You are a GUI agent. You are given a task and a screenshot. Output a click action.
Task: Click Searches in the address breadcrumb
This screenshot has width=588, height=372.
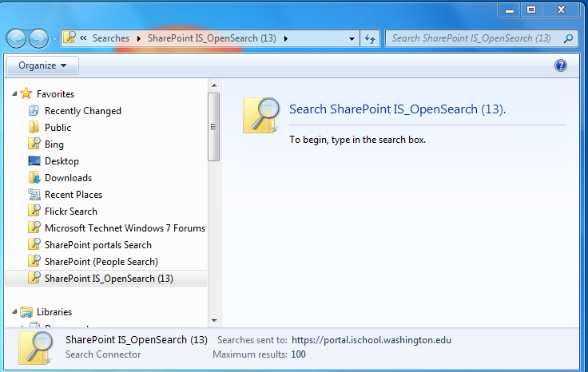pyautogui.click(x=110, y=38)
